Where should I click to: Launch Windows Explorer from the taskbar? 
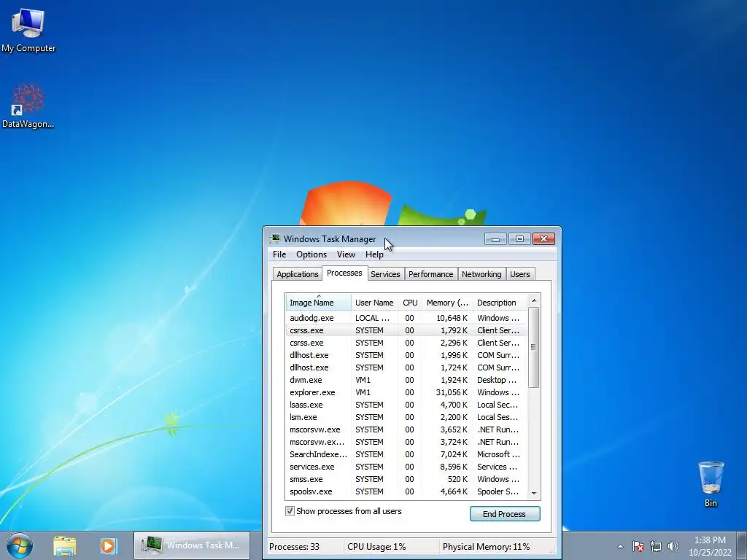coord(65,545)
